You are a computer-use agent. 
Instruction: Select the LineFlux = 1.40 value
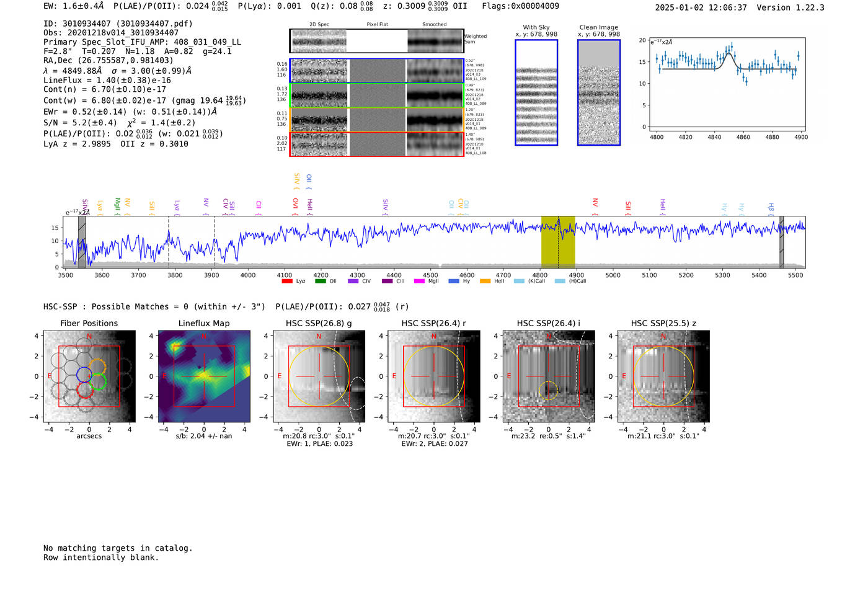coord(107,80)
